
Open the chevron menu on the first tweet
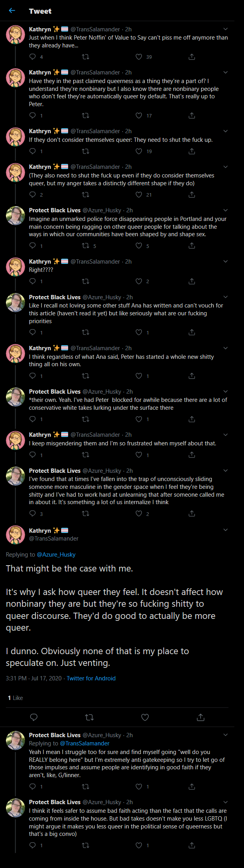[x=225, y=29]
